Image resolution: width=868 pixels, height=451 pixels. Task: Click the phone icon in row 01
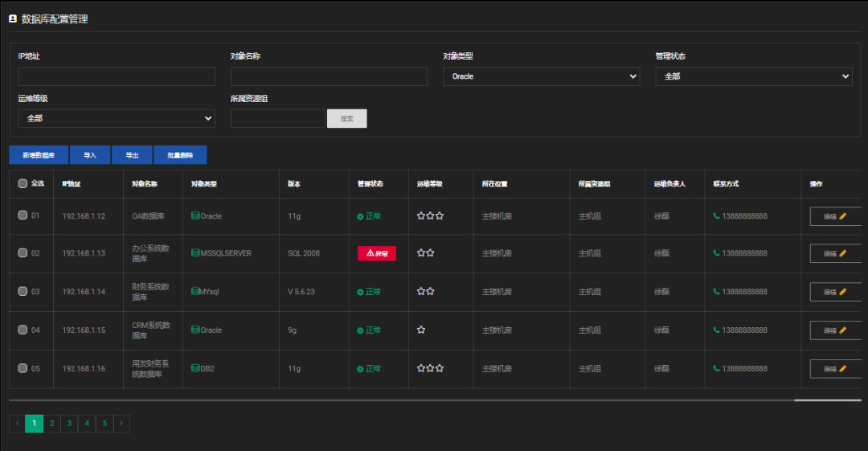click(x=716, y=215)
